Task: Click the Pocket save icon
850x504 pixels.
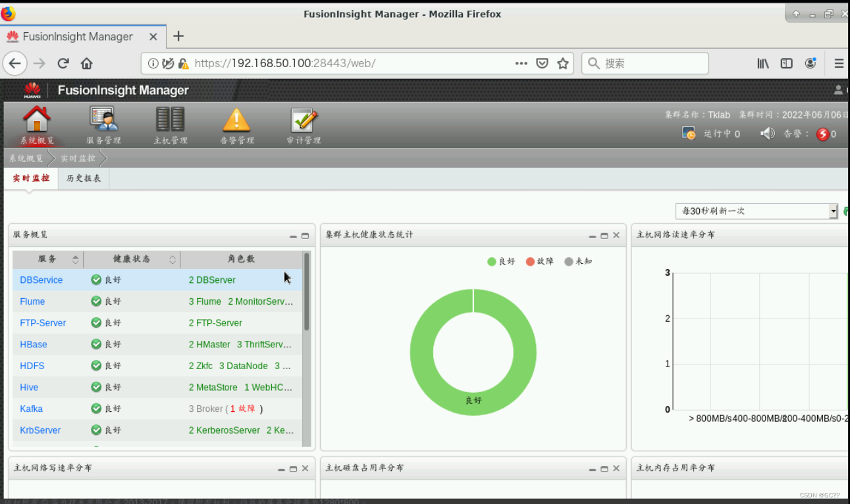Action: point(542,63)
